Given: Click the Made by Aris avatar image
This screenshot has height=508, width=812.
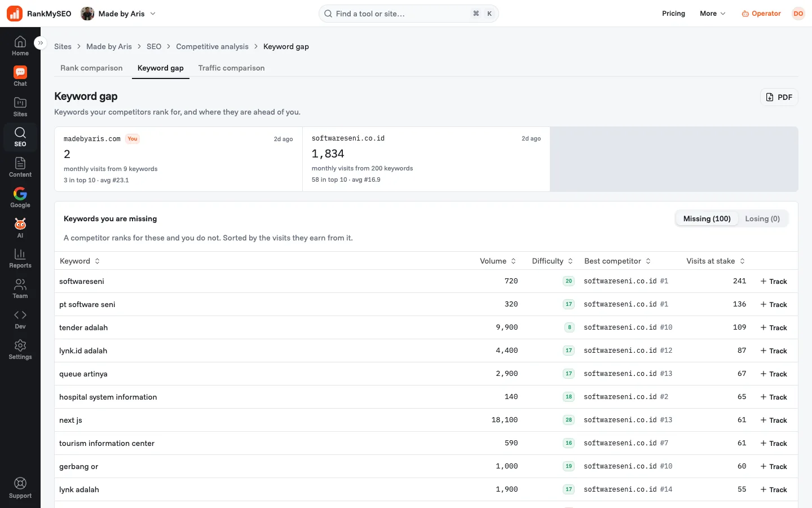Looking at the screenshot, I should tap(87, 14).
